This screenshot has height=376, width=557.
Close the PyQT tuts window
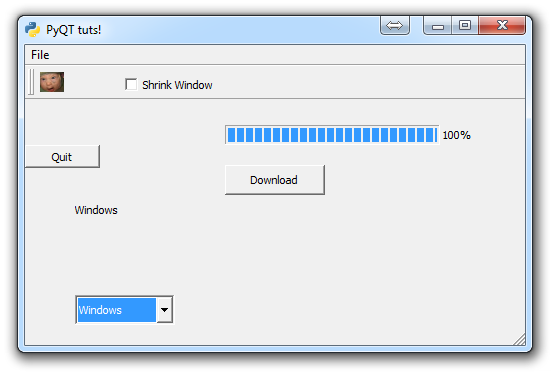click(502, 25)
